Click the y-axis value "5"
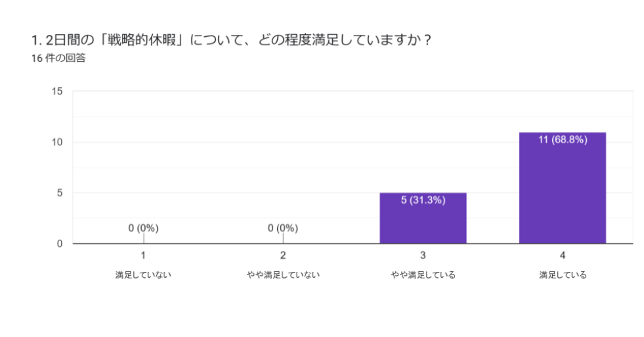Image resolution: width=644 pixels, height=337 pixels. click(60, 193)
